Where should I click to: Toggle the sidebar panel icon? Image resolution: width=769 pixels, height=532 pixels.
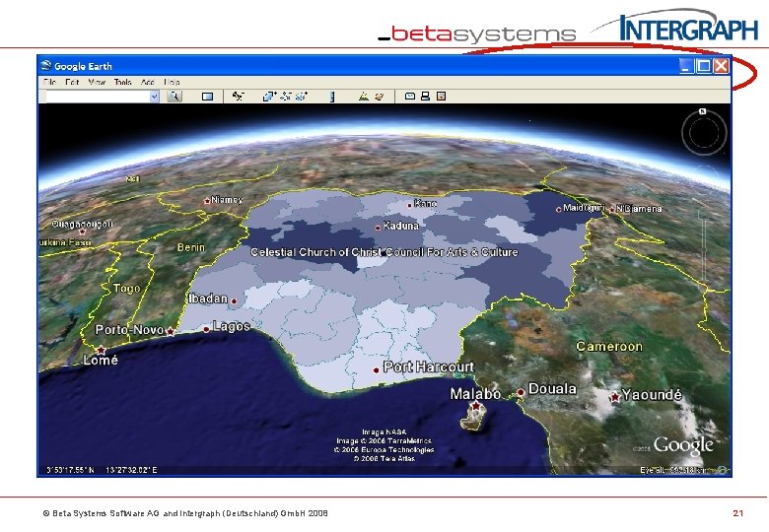point(207,97)
